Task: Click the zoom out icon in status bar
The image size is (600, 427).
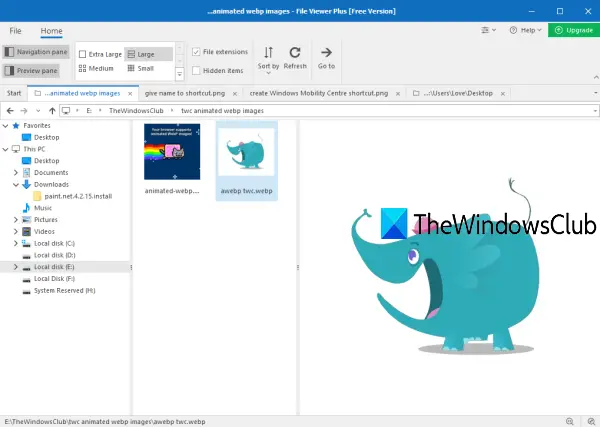Action: (570, 421)
